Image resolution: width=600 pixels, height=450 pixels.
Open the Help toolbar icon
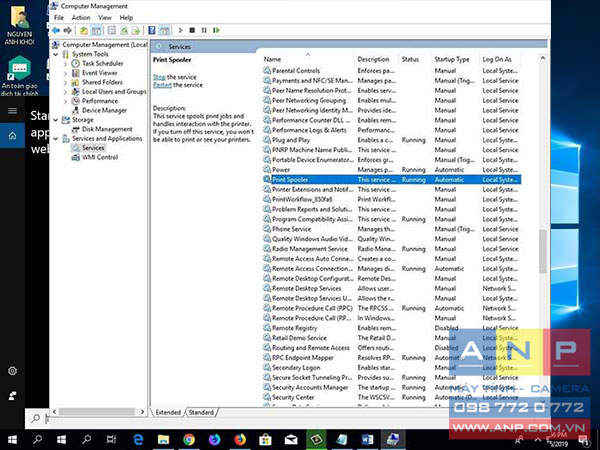pyautogui.click(x=152, y=30)
